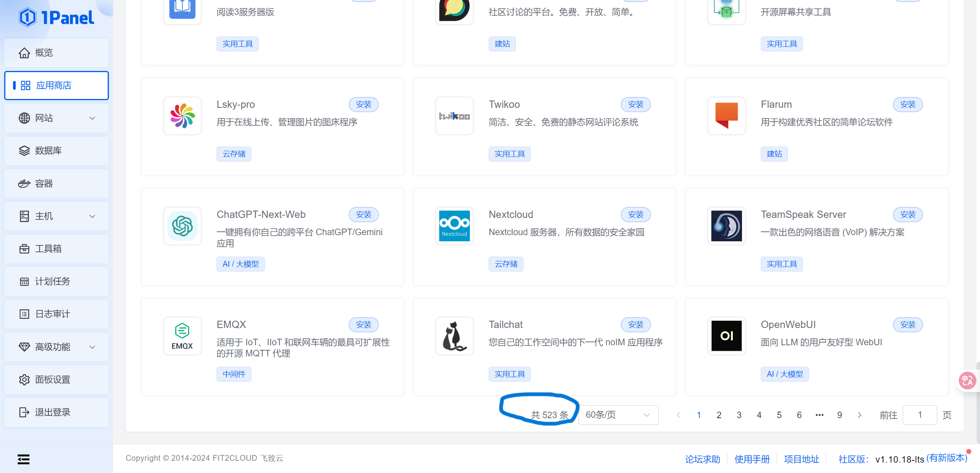Click the (有新版本) update link
The height and width of the screenshot is (473, 980).
tap(947, 458)
